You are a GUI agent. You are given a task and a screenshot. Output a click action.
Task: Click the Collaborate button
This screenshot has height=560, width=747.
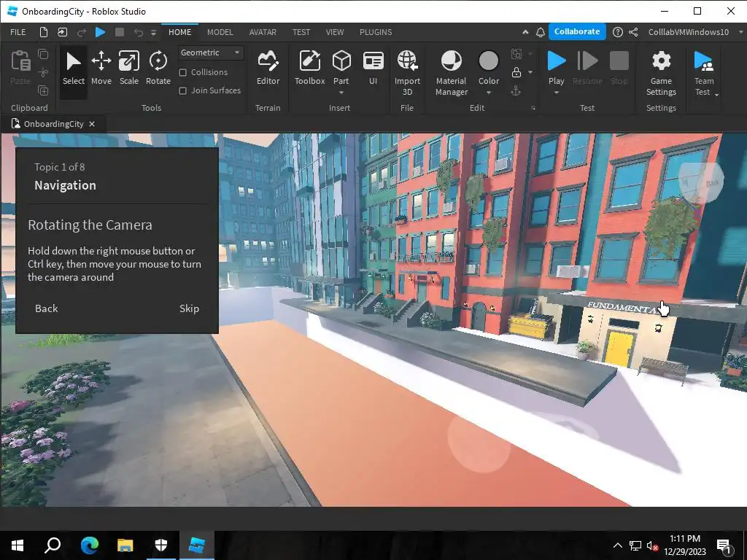click(x=577, y=31)
